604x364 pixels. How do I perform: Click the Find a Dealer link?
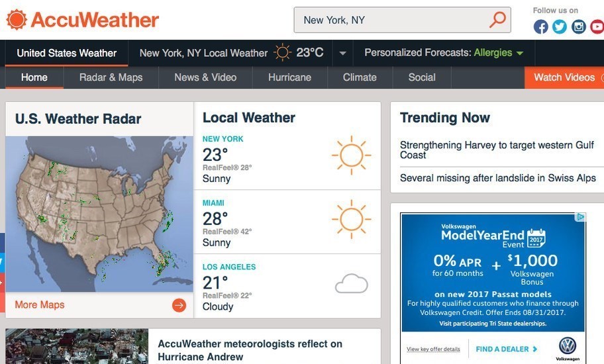coord(507,349)
